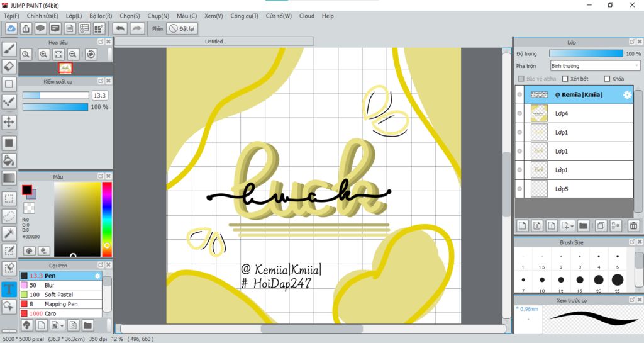The width and height of the screenshot is (644, 343).
Task: Click the Undo arrow
Action: (x=120, y=28)
